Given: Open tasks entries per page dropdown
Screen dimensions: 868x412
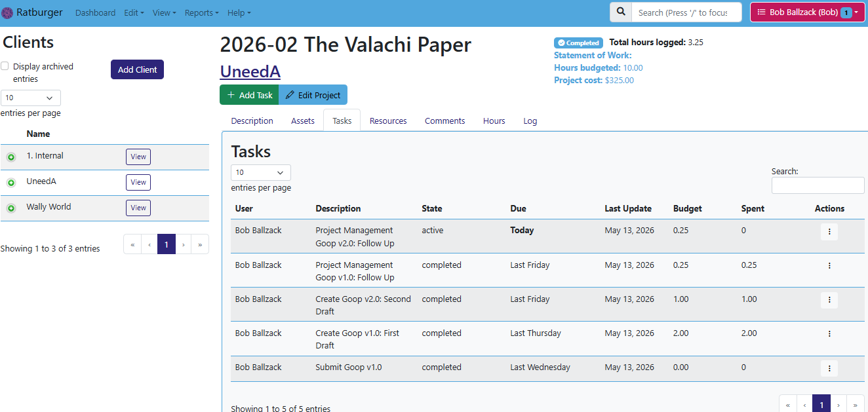Looking at the screenshot, I should tap(261, 173).
